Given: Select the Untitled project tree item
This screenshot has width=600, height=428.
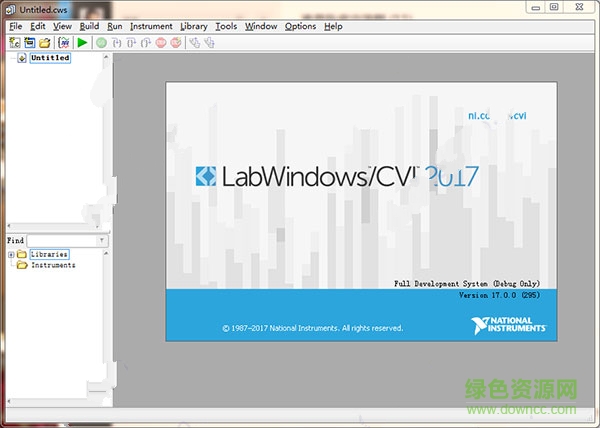Looking at the screenshot, I should pyautogui.click(x=50, y=58).
